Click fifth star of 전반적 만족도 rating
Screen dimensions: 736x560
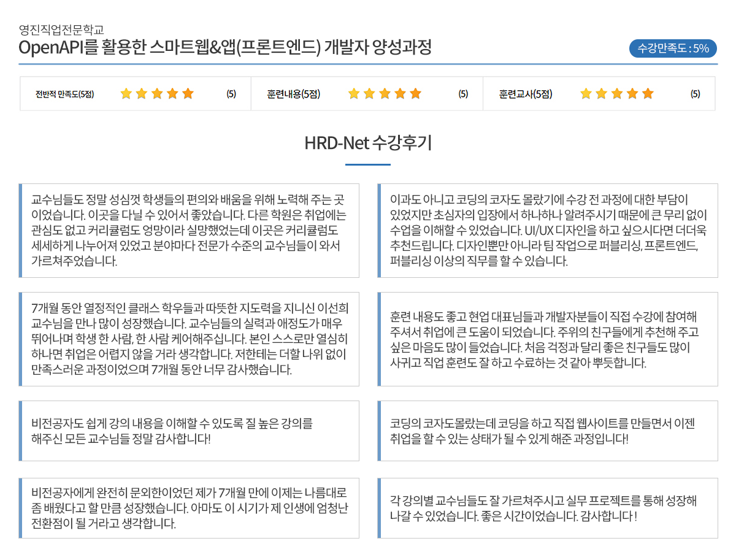188,94
